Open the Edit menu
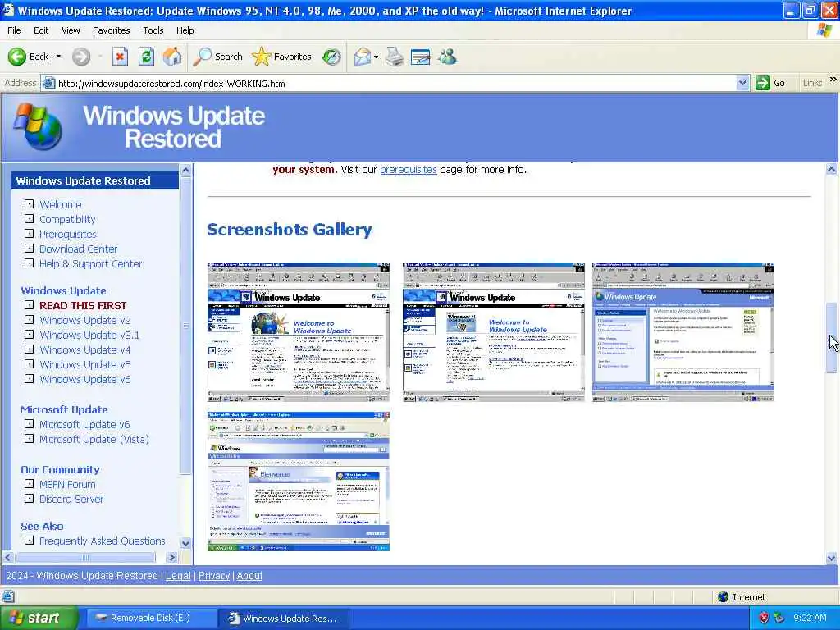Viewport: 840px width, 630px height. tap(41, 30)
